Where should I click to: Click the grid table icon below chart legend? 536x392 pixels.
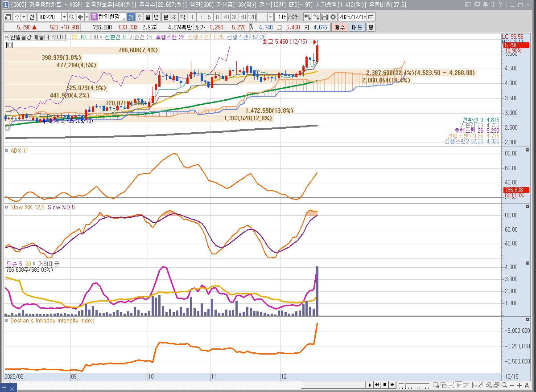9,45
